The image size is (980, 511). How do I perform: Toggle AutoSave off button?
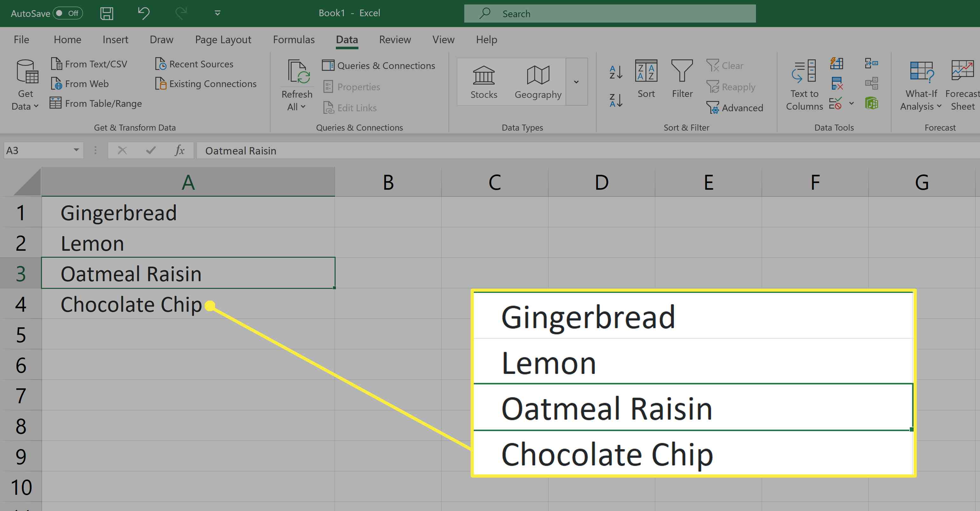pyautogui.click(x=62, y=12)
